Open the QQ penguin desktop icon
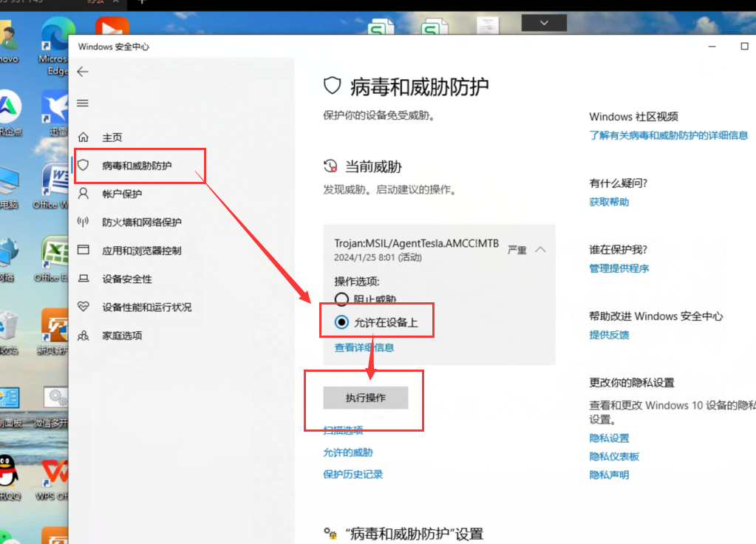 pos(9,477)
